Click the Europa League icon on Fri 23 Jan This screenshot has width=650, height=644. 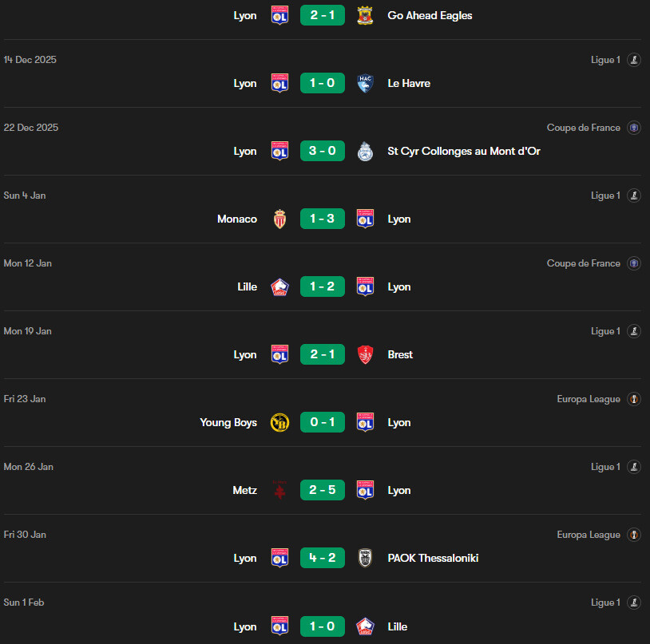pyautogui.click(x=634, y=399)
